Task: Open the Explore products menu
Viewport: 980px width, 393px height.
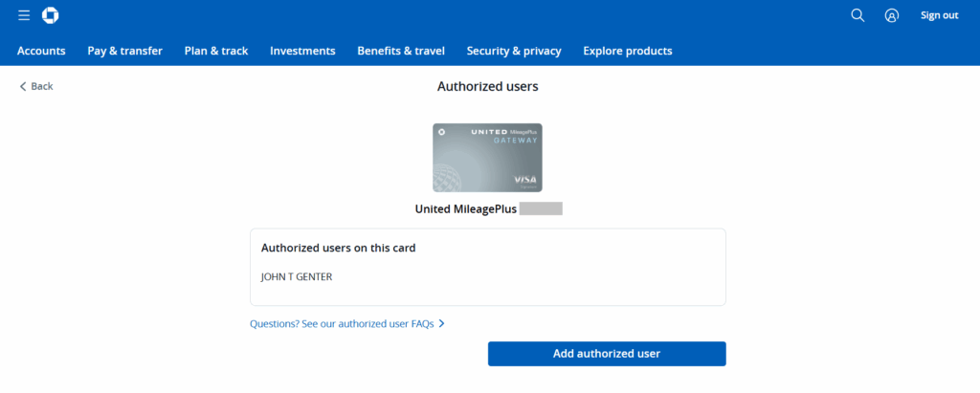Action: pyautogui.click(x=628, y=52)
